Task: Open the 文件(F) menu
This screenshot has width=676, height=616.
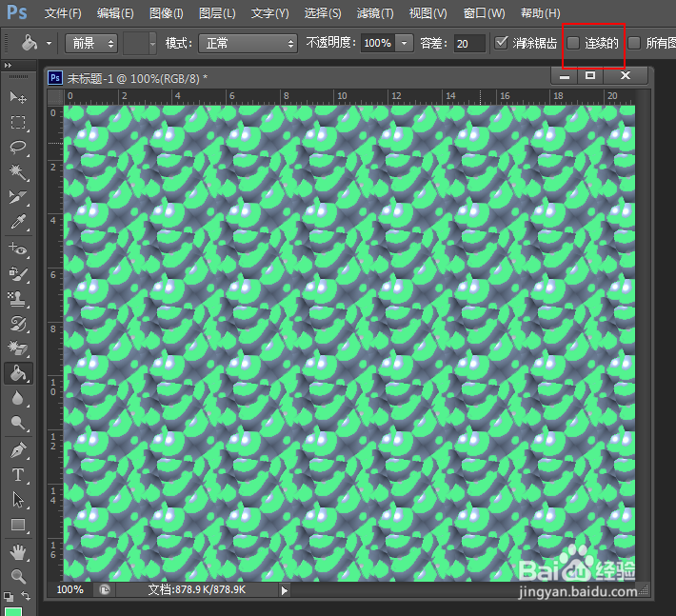Action: pos(63,13)
